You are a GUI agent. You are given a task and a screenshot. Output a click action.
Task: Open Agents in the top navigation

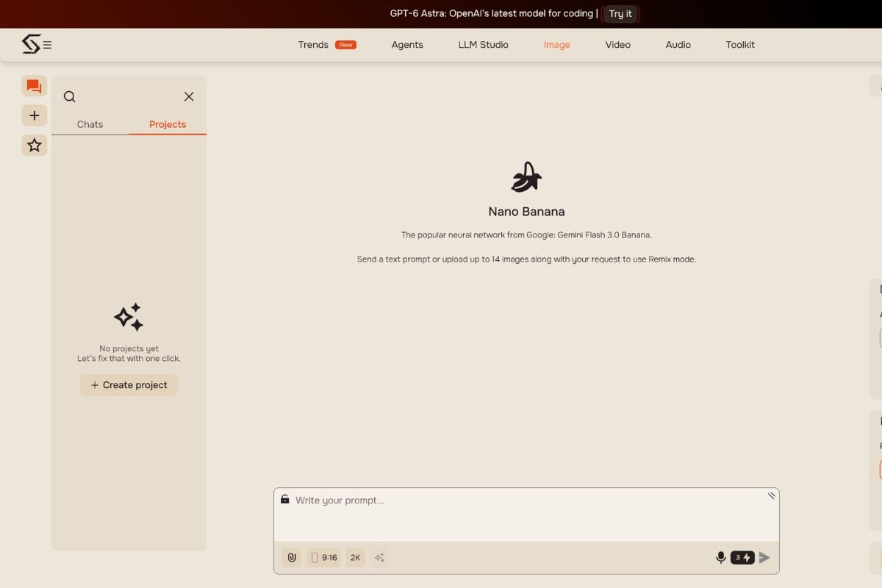click(407, 45)
